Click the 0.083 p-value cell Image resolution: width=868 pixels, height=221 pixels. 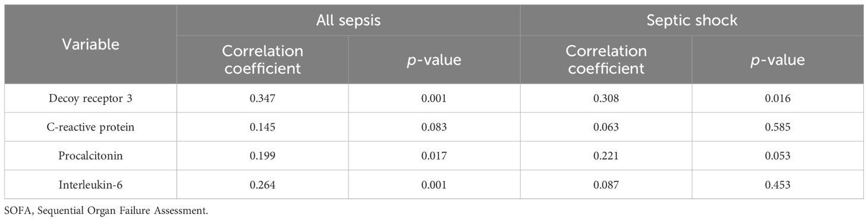point(434,127)
